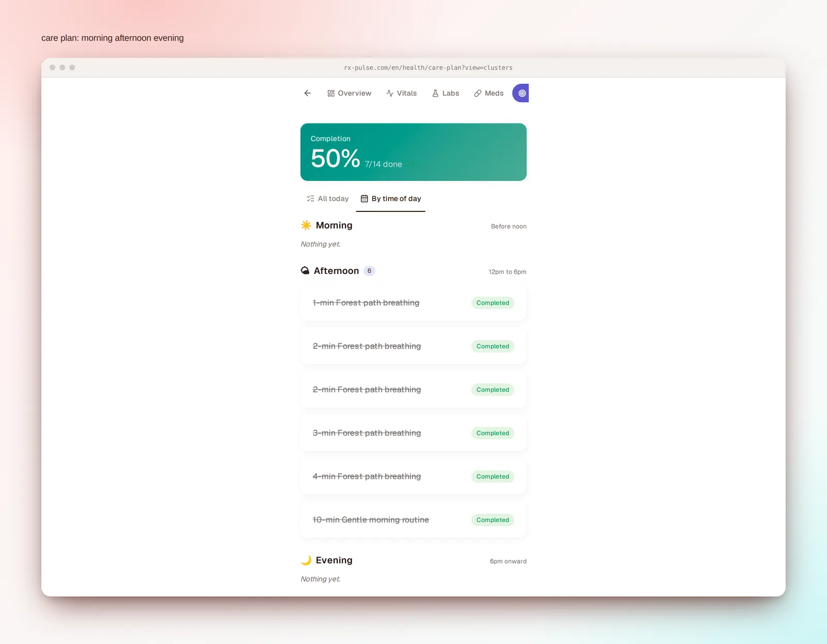The width and height of the screenshot is (827, 644).
Task: Click the Morning section heading
Action: click(x=334, y=225)
